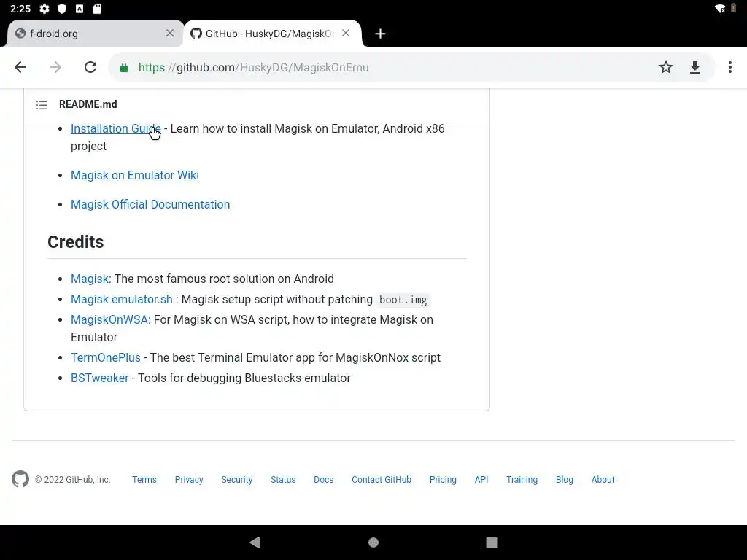
Task: Click Contact GitHub in footer
Action: (x=381, y=480)
